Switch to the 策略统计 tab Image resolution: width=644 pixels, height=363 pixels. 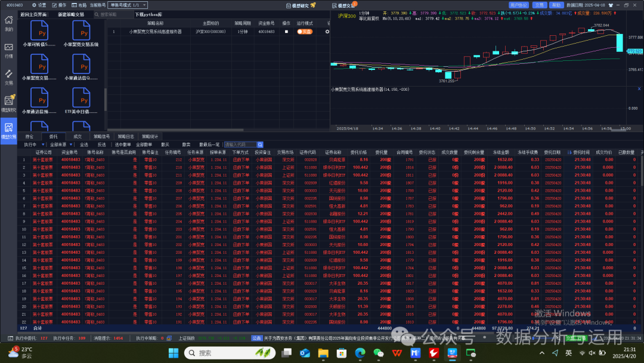[150, 137]
